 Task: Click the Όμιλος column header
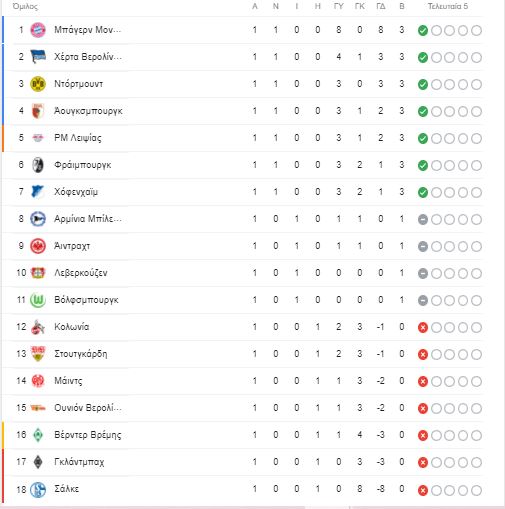(x=25, y=6)
